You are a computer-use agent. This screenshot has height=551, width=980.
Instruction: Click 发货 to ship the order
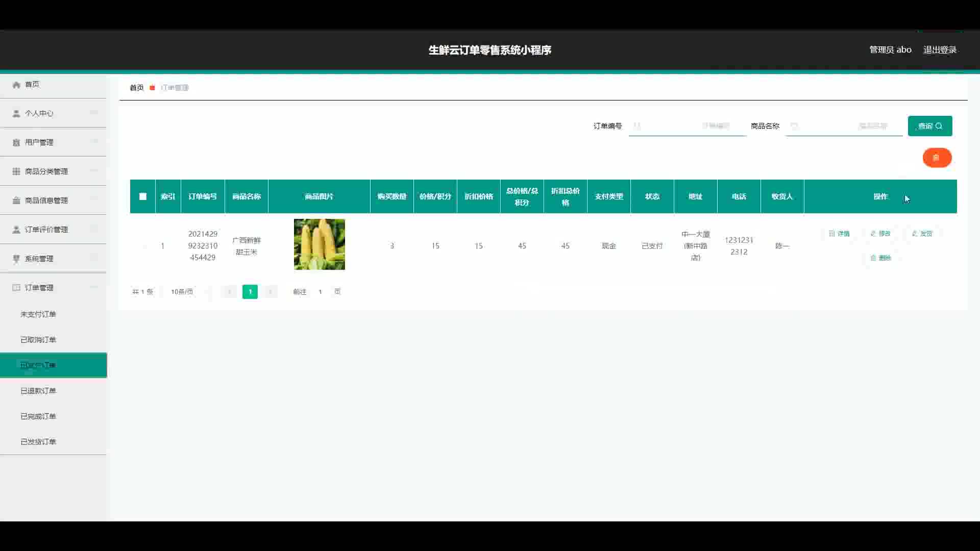(922, 234)
